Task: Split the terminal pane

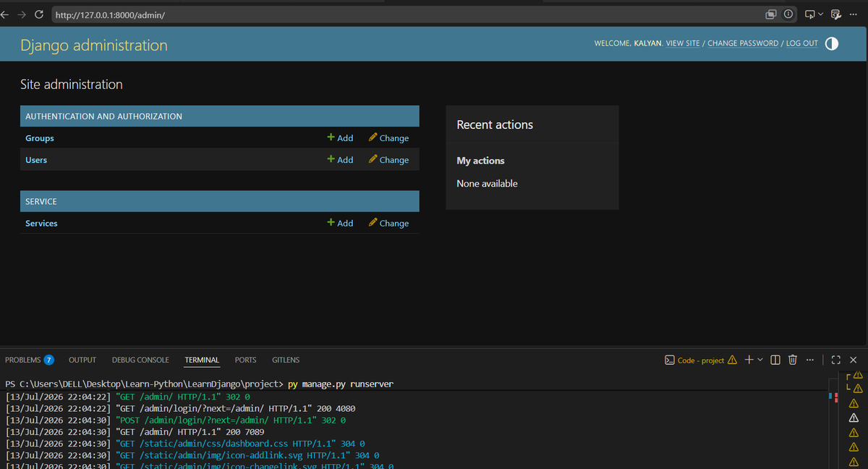Action: click(x=775, y=360)
